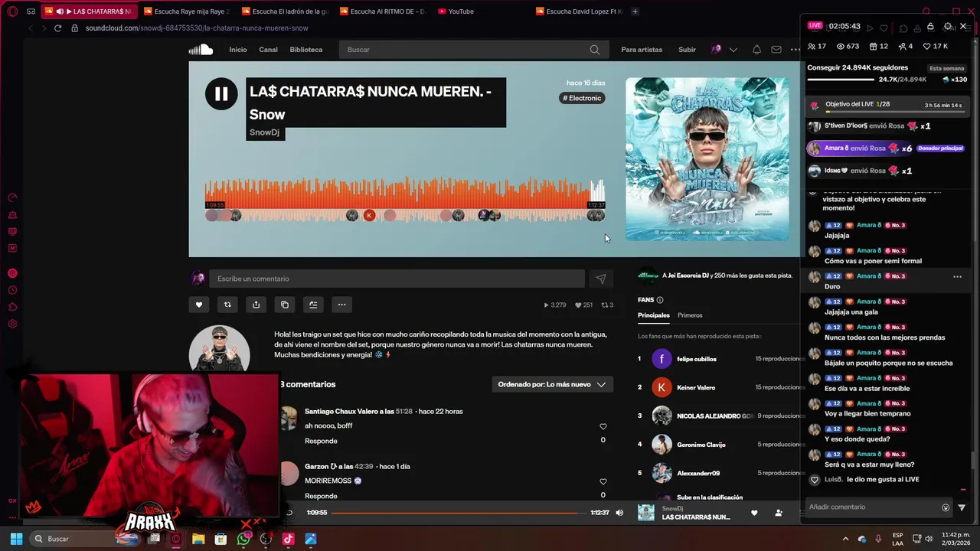This screenshot has height=551, width=980.
Task: Like the track in the bottom player bar
Action: 754,513
